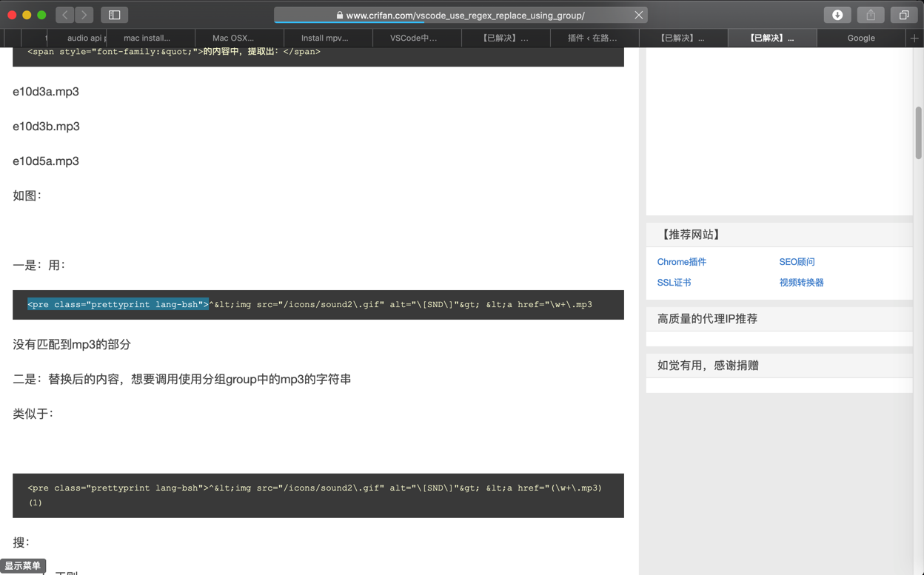The height and width of the screenshot is (575, 924).
Task: Click the lock icon in address bar
Action: point(340,15)
